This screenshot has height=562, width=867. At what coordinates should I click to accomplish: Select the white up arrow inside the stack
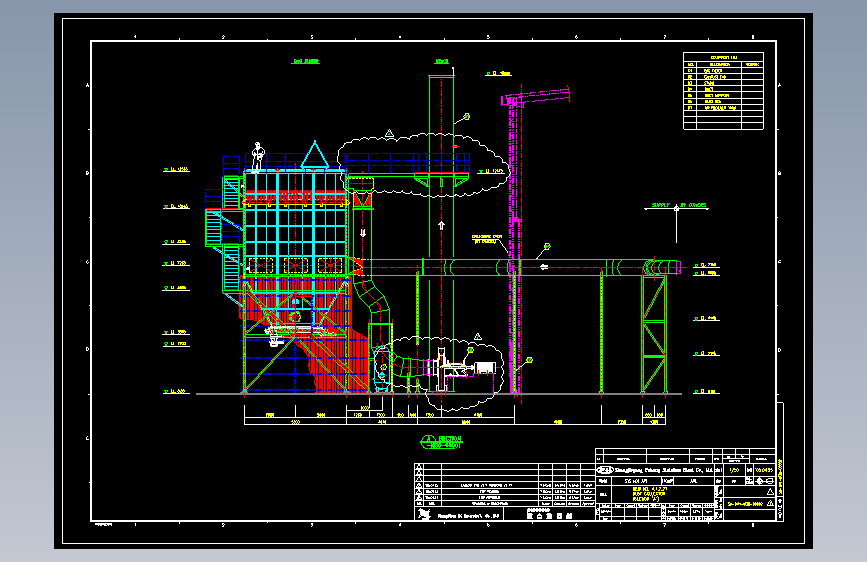coord(441,225)
